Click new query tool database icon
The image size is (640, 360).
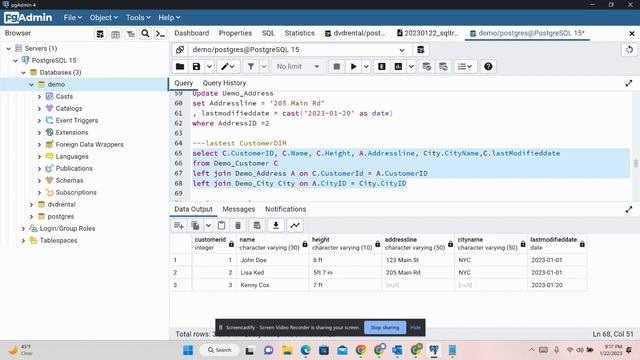coord(420,50)
